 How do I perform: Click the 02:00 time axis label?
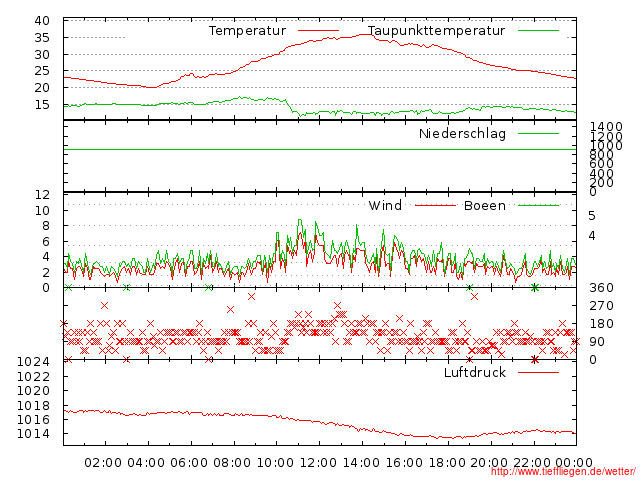[x=103, y=462]
